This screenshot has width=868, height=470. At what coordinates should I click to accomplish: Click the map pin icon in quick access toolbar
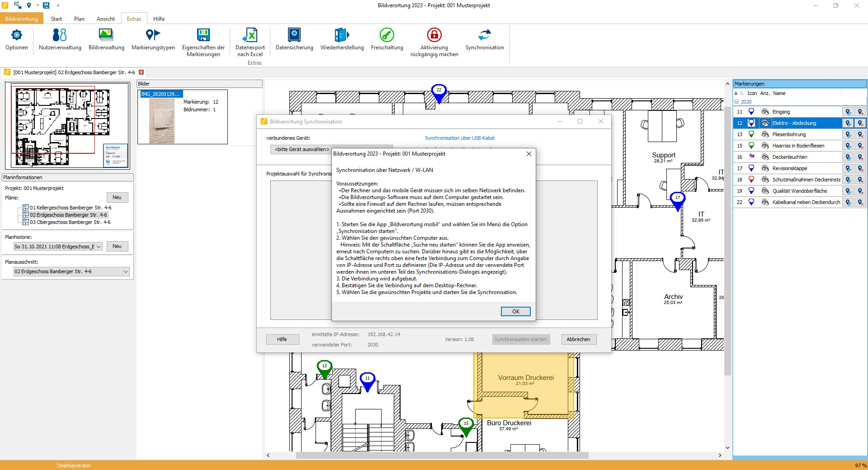pyautogui.click(x=29, y=5)
